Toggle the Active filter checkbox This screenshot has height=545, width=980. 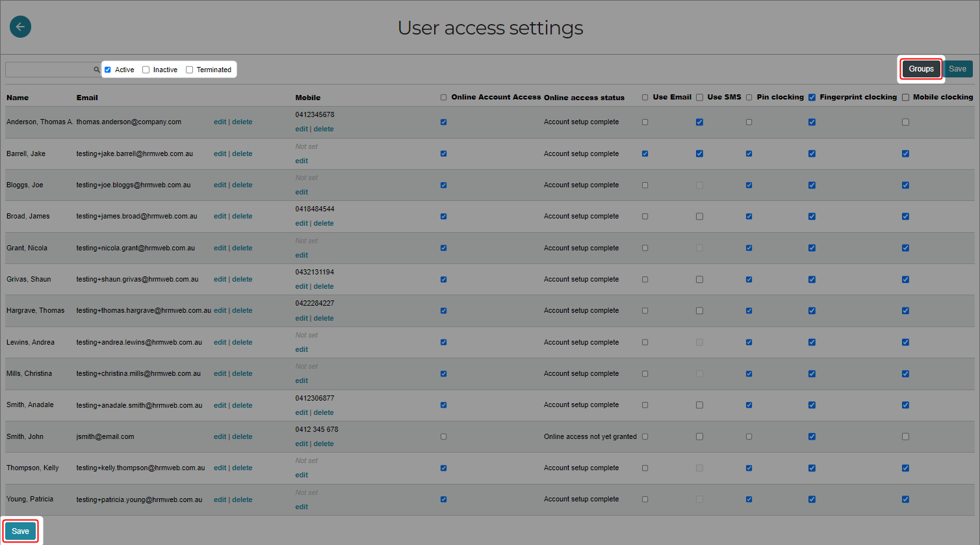pos(108,70)
